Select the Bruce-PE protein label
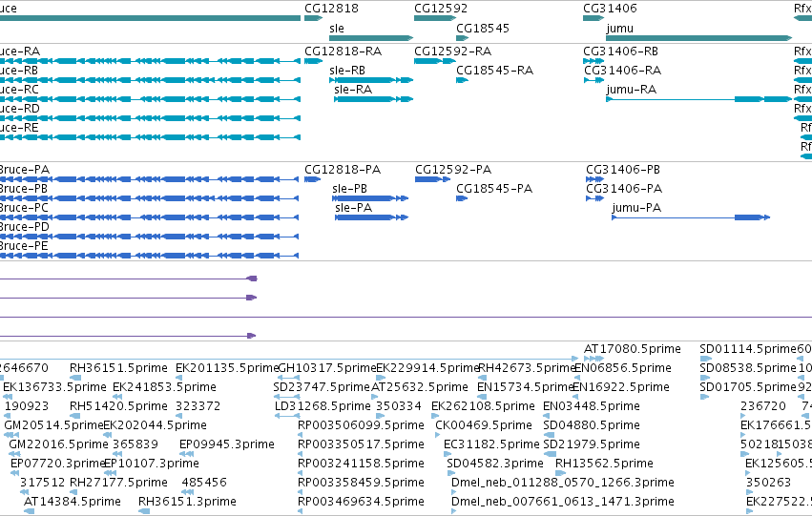The height and width of the screenshot is (516, 812). (x=24, y=246)
